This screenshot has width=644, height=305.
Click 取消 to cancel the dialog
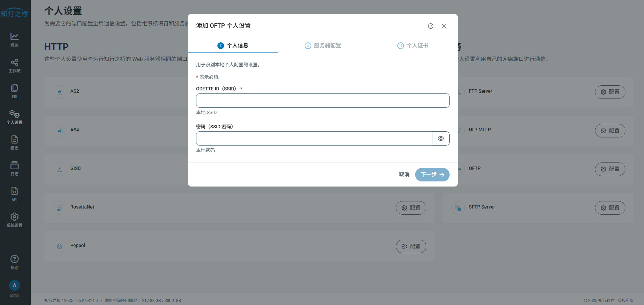click(404, 175)
